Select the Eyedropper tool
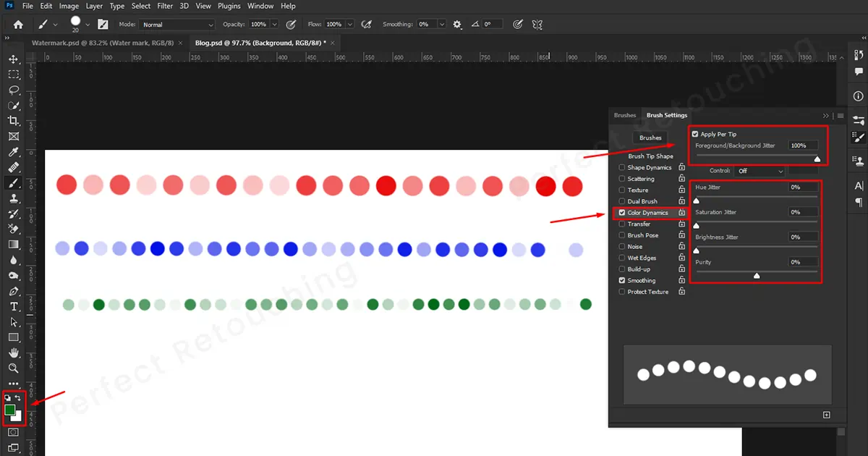 [13, 152]
